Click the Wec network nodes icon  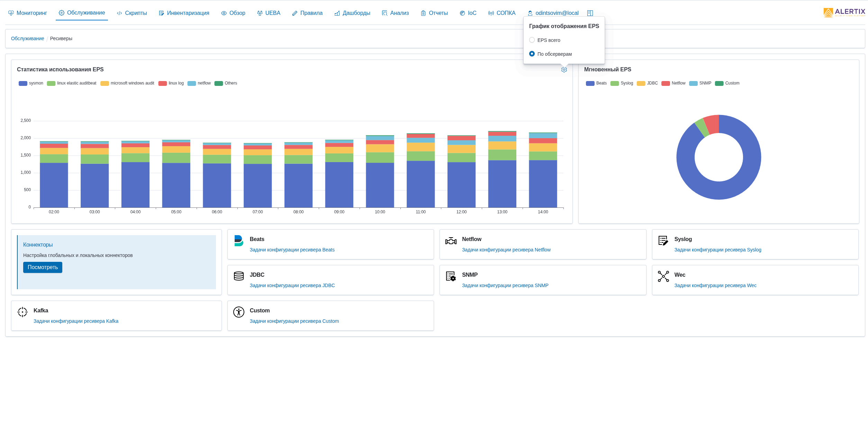[663, 276]
